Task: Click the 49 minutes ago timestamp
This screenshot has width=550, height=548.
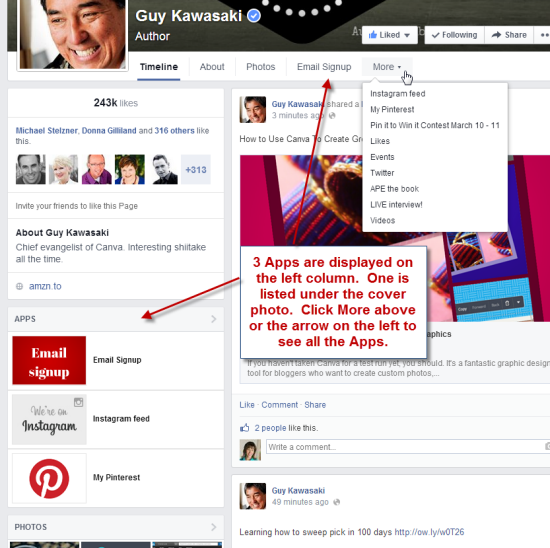Action: tap(300, 502)
